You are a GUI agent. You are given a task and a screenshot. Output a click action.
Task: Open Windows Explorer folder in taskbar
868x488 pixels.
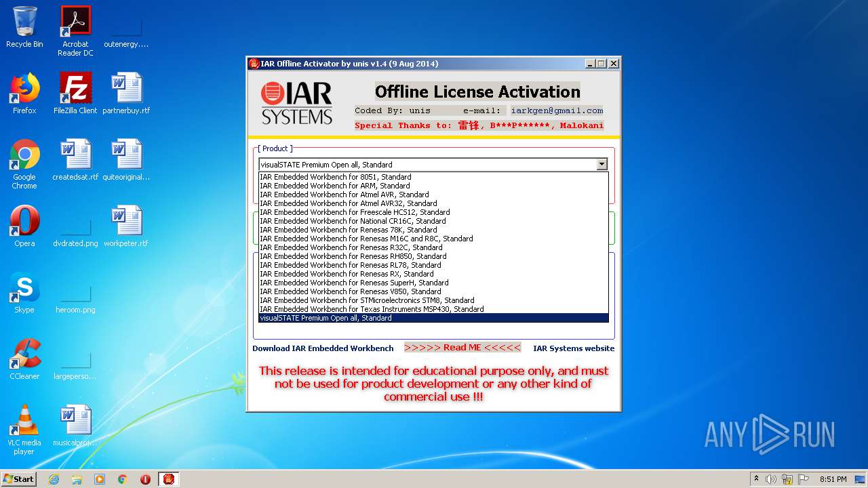tap(77, 479)
